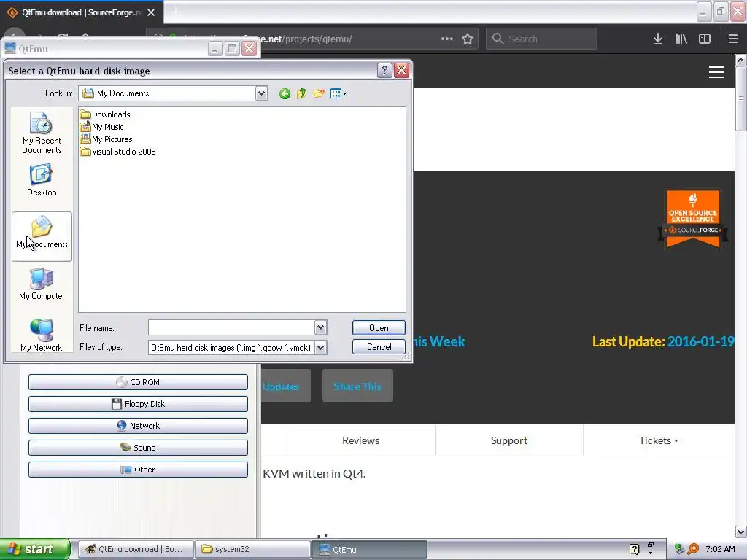The width and height of the screenshot is (747, 560).
Task: Open Firefox Downloads arrow icon
Action: point(658,39)
